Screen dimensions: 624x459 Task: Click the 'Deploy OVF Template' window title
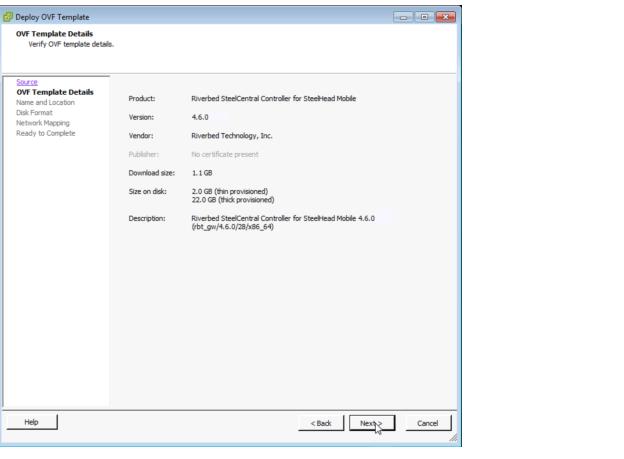click(53, 17)
